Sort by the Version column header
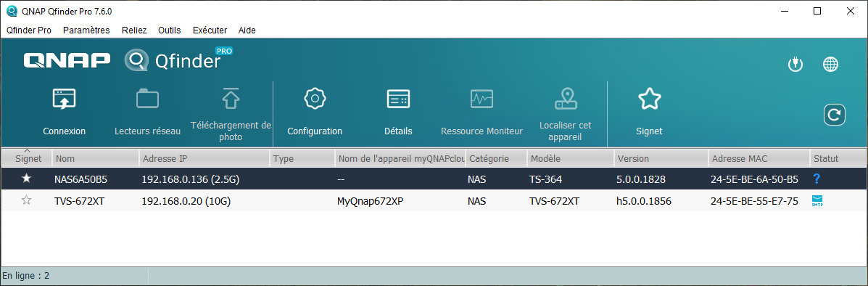The image size is (868, 286). pos(661,158)
